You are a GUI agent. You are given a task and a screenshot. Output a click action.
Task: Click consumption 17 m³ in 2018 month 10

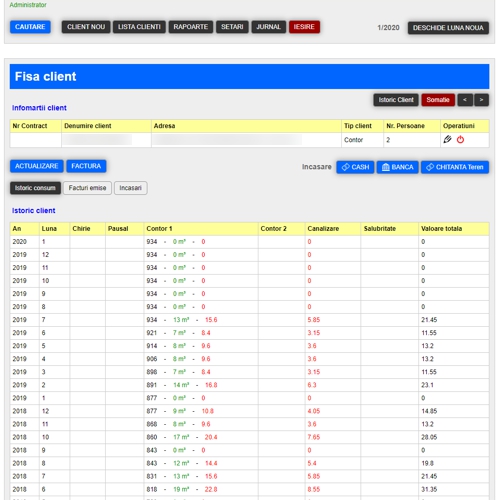point(181,437)
